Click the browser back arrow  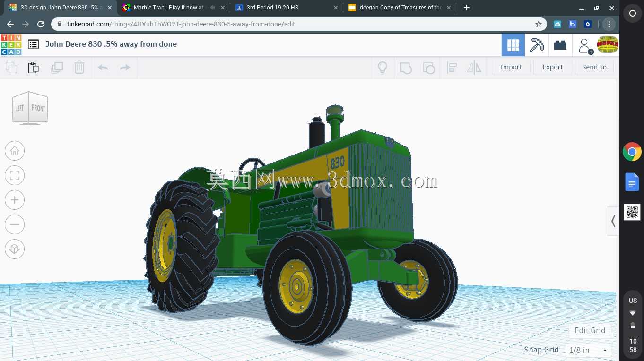pos(10,24)
